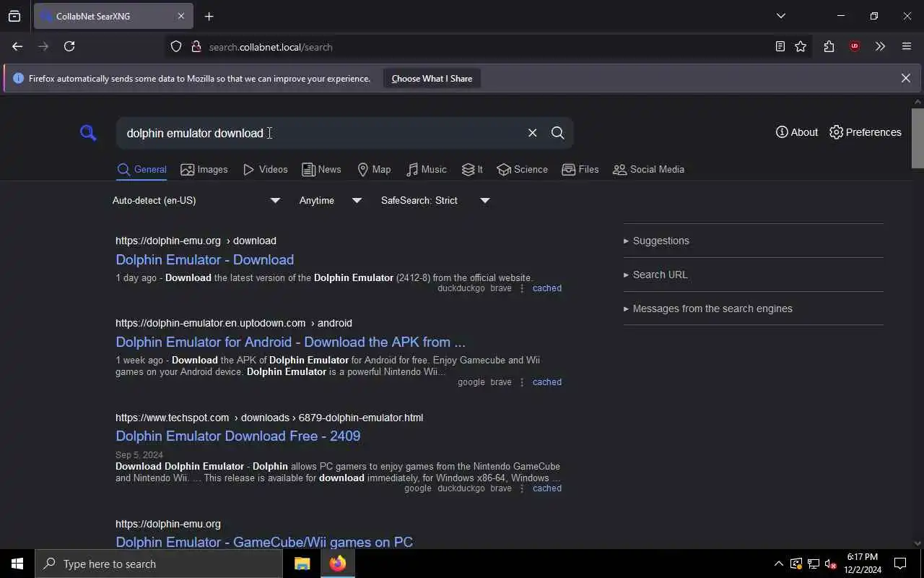
Task: Open search Preferences
Action: tap(866, 132)
